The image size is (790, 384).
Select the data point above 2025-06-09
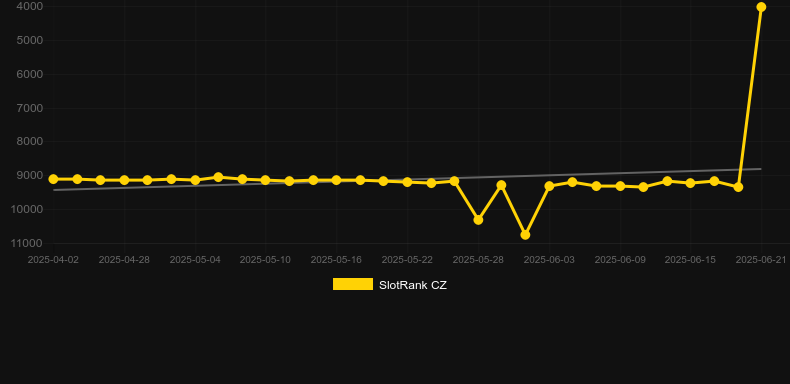pos(620,186)
